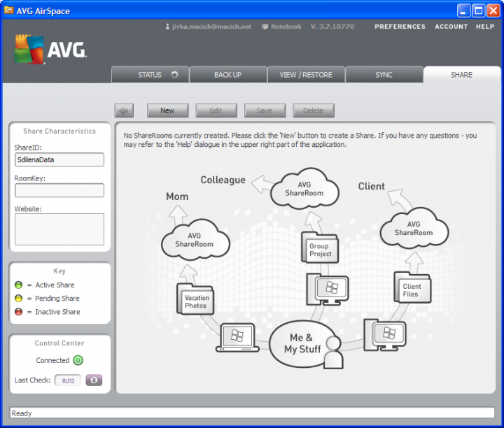Click the version V. 3.7.10770 text
Viewport: 504px width, 428px height.
pos(332,27)
